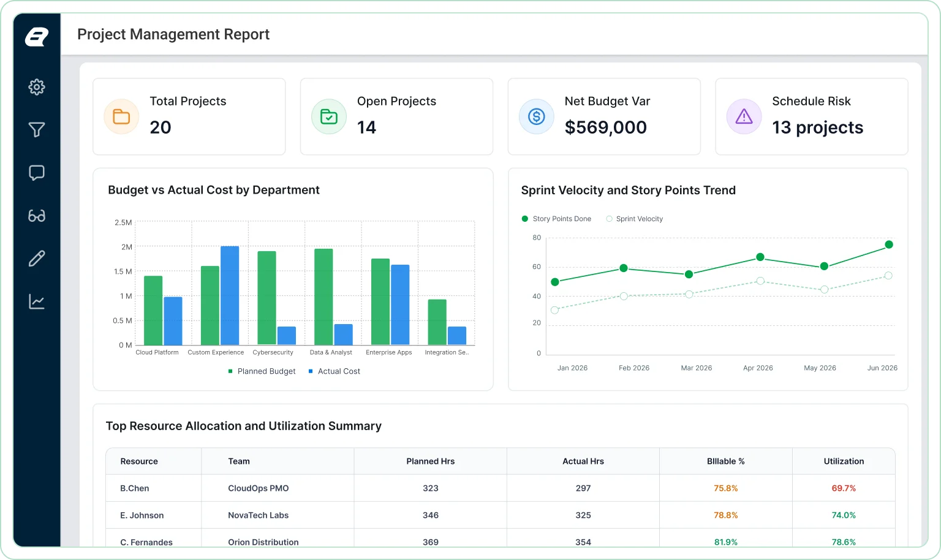This screenshot has width=941, height=560.
Task: Click Integration Se.. green planned bar
Action: point(437,322)
